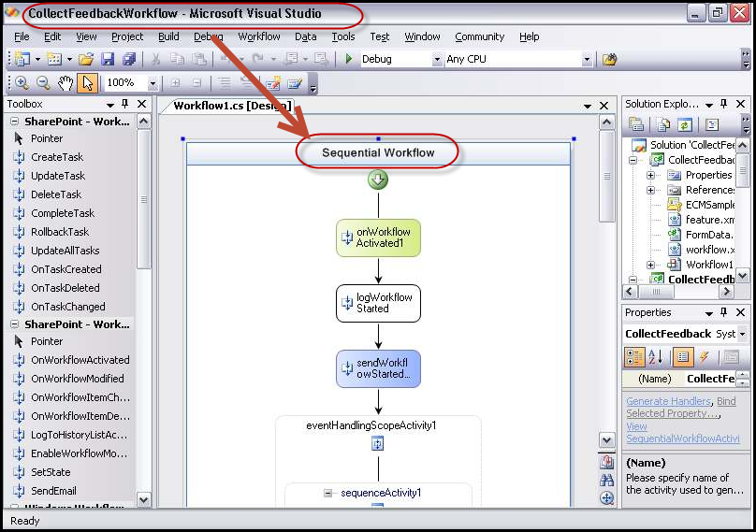The image size is (756, 532).
Task: Click the Generate Handlers link
Action: (x=668, y=401)
